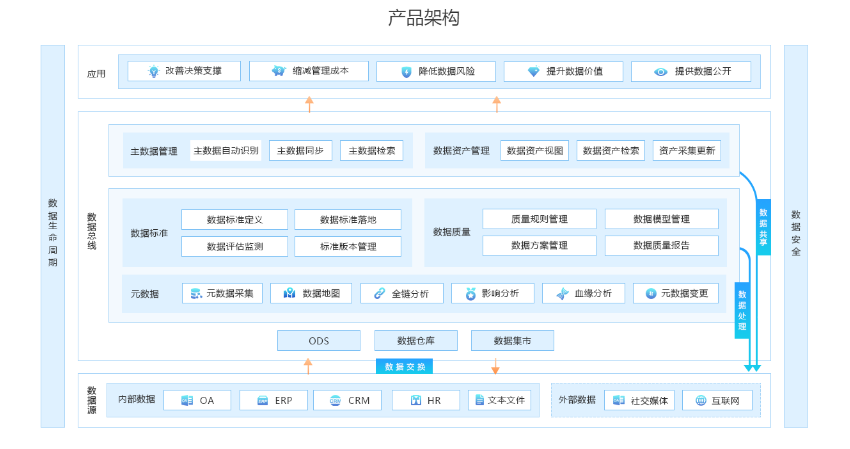Select the 主数据同步 box

(x=300, y=151)
